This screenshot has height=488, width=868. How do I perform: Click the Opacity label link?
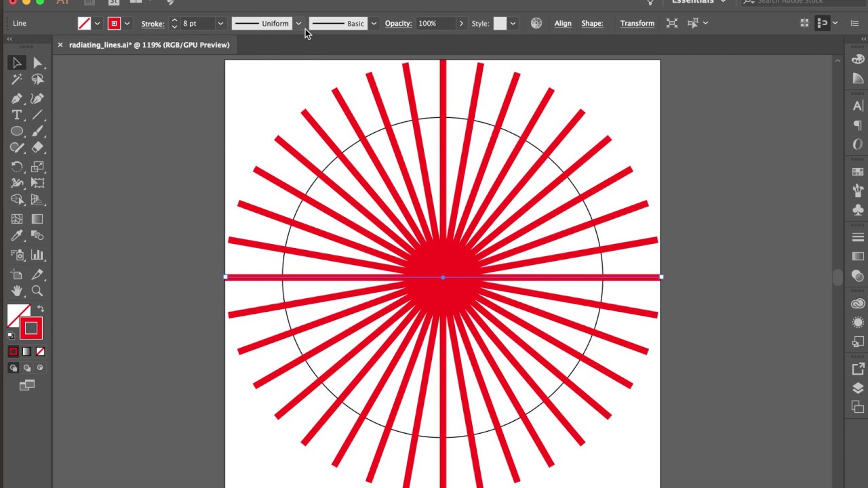398,23
